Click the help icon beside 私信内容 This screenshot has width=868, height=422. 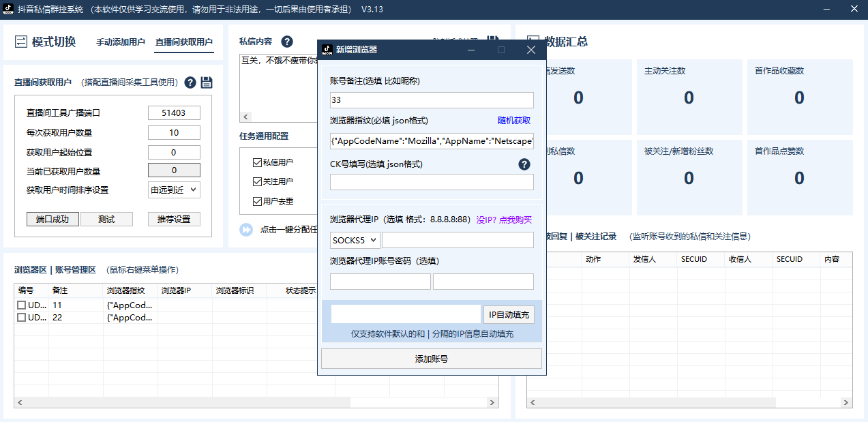coord(287,42)
